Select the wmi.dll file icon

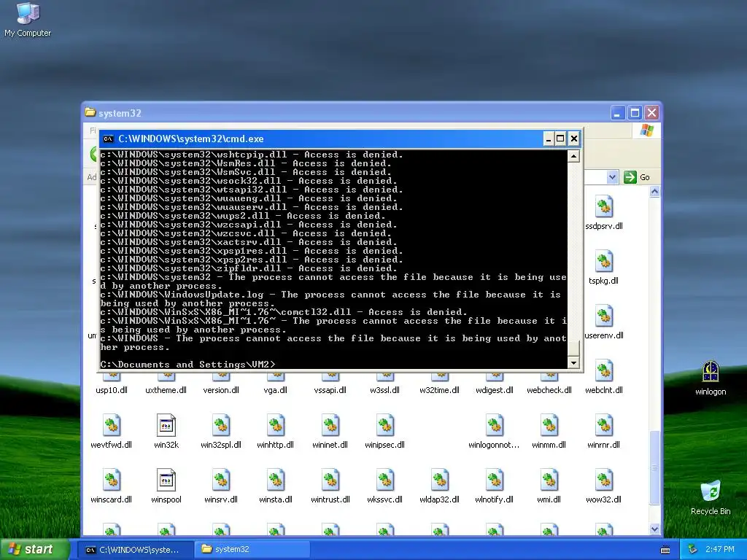point(549,480)
